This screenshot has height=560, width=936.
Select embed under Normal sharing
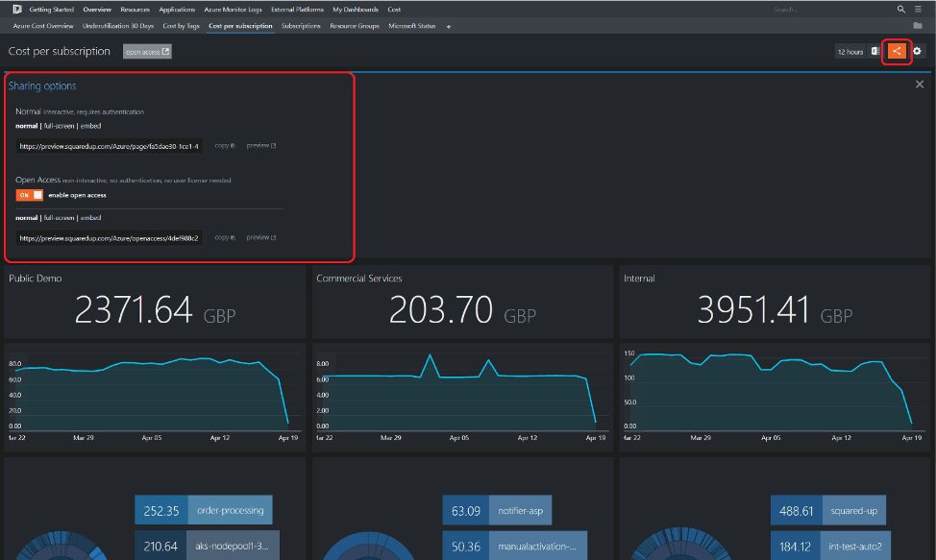[x=90, y=126]
